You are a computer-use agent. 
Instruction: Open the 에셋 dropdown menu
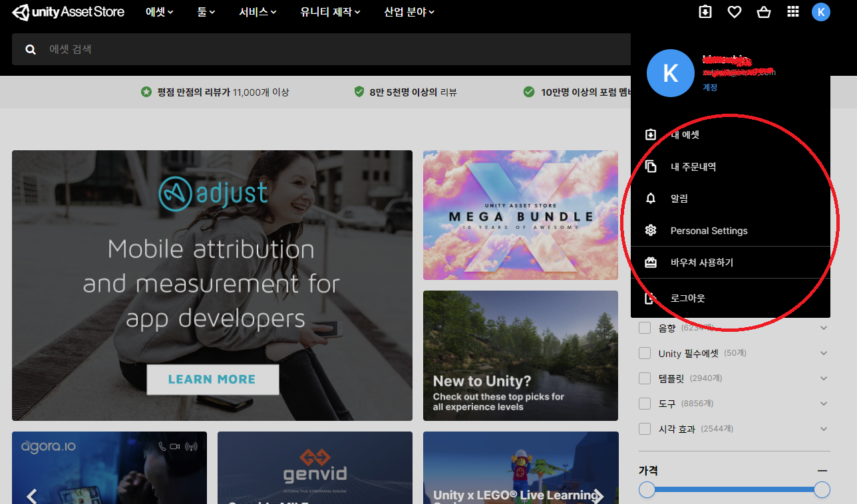[160, 12]
